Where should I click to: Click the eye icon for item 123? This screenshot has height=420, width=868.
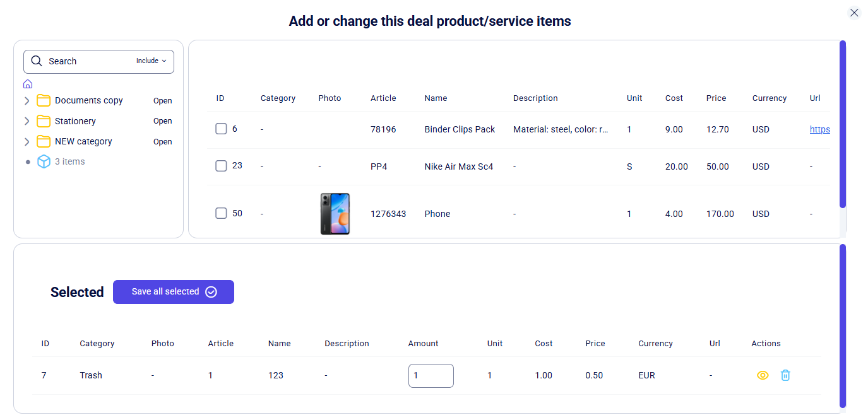[x=763, y=375]
